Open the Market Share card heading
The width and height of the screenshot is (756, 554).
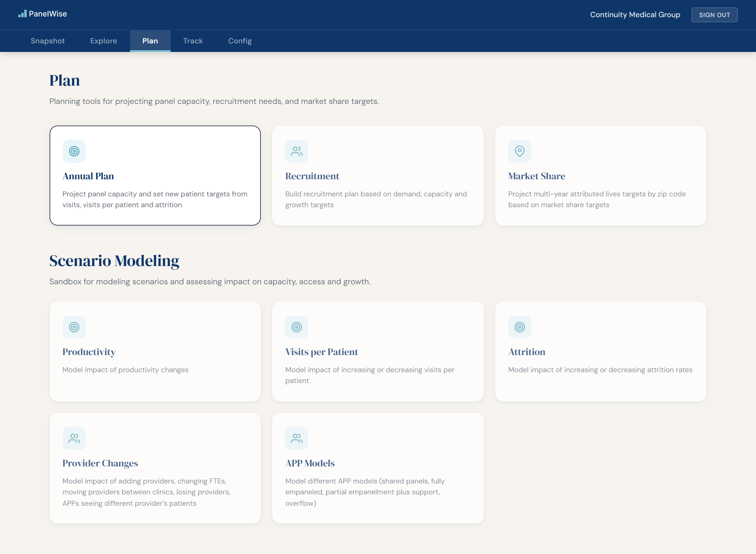[537, 176]
